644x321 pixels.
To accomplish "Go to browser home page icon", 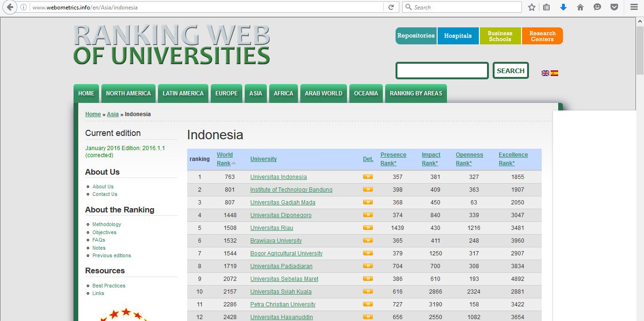I will 580,7.
